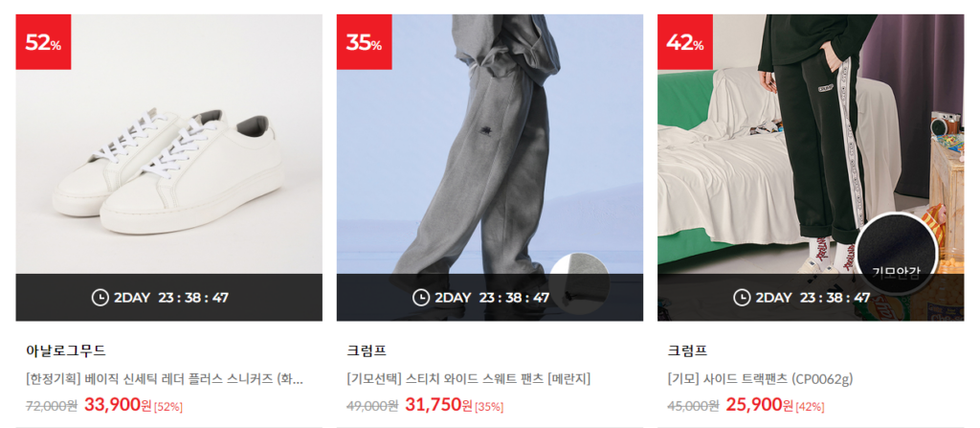Click the gray fabric swatch circle
Image resolution: width=980 pixels, height=428 pixels.
coord(579,282)
